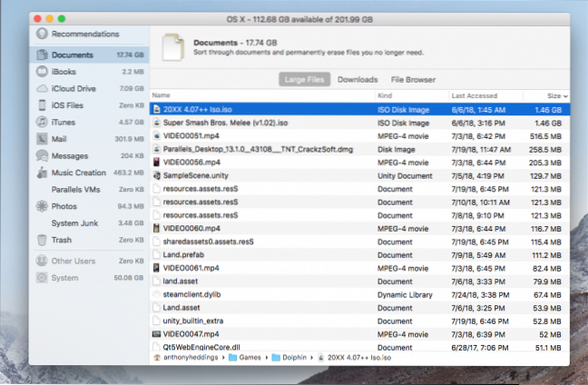
Task: Click the Music Creation sidebar icon
Action: [x=42, y=173]
